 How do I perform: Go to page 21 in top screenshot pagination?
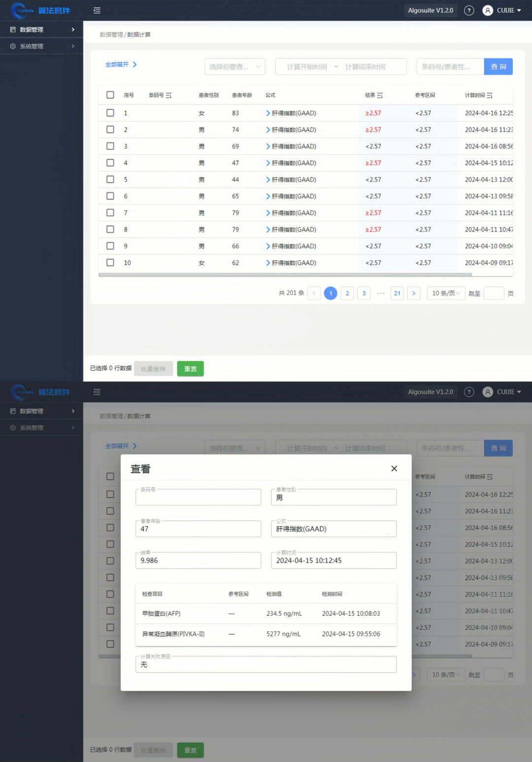(x=397, y=293)
